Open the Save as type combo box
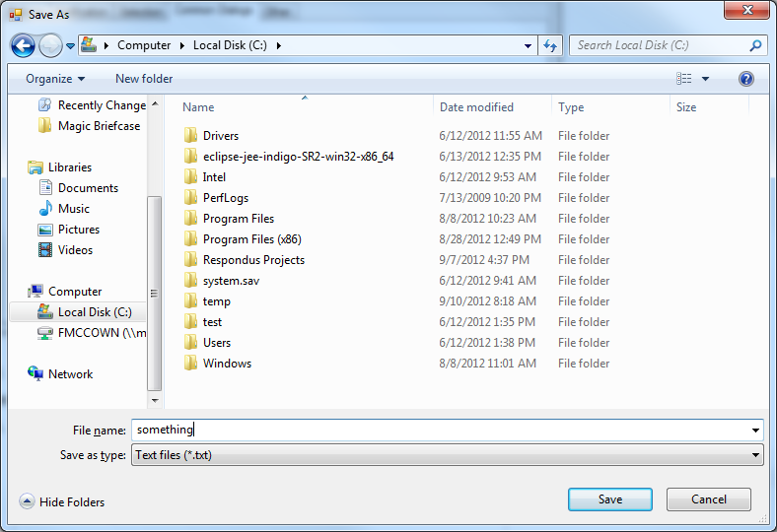Viewport: 777px width, 532px height. (447, 455)
